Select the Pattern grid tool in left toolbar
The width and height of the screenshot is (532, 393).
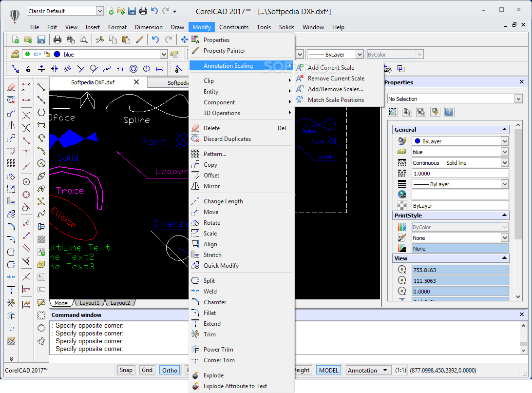11,163
